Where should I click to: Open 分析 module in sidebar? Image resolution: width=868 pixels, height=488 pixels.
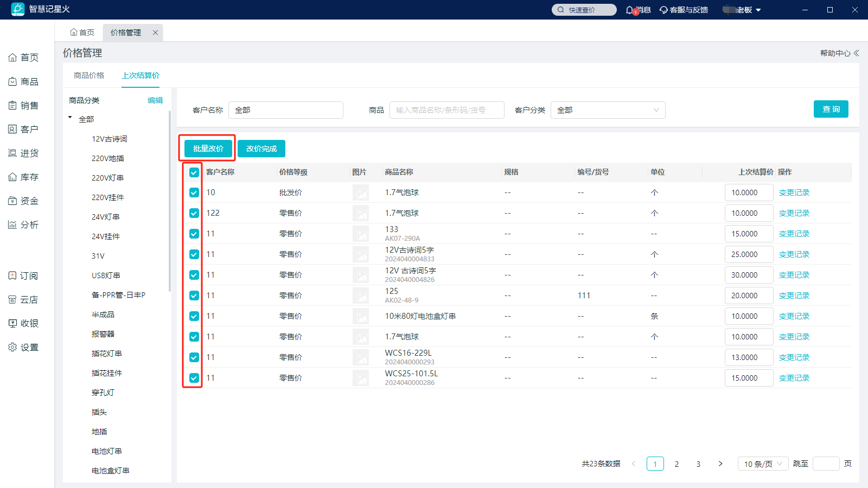pyautogui.click(x=23, y=224)
